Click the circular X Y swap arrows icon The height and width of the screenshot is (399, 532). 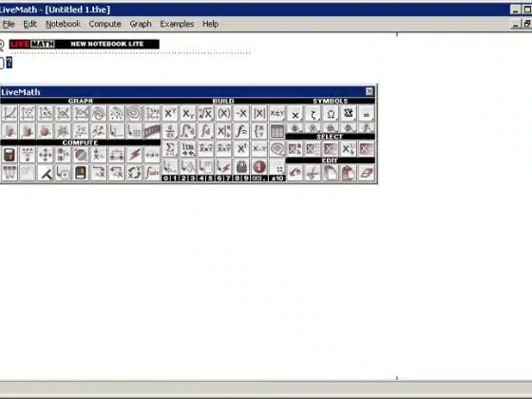134,173
